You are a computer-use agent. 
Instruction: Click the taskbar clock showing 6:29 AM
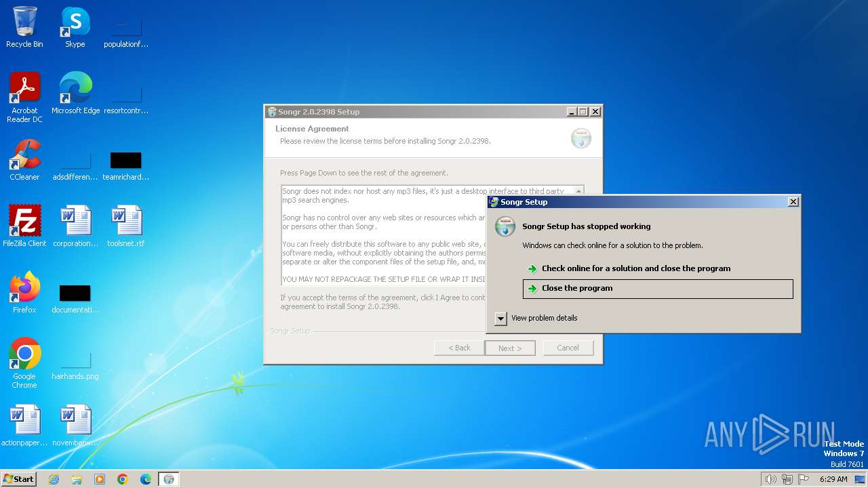[x=833, y=479]
